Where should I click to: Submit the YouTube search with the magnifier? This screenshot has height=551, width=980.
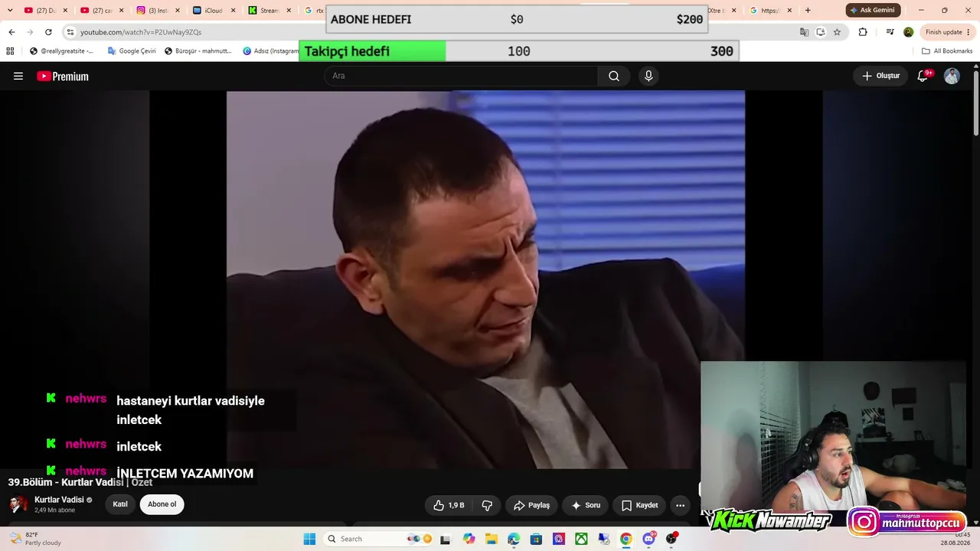click(614, 76)
